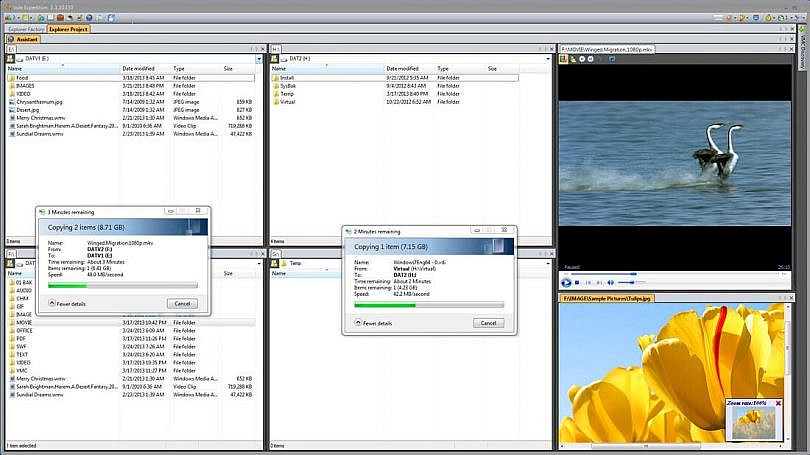Image resolution: width=810 pixels, height=455 pixels.
Task: Expand the Temp panel address dropdown
Action: pyautogui.click(x=548, y=263)
